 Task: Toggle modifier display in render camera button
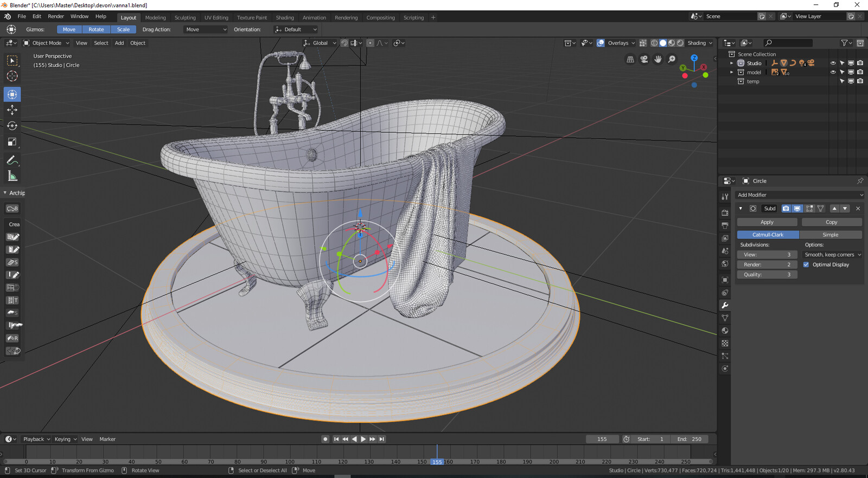pos(786,209)
